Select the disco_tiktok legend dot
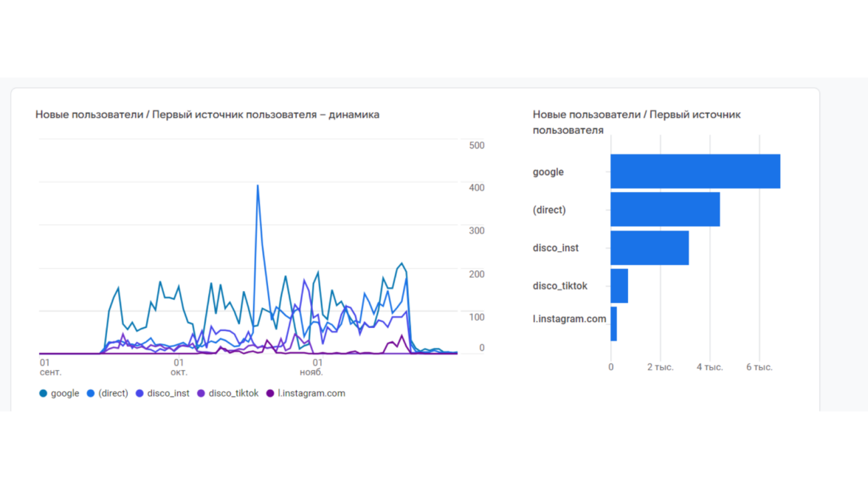 pos(201,394)
